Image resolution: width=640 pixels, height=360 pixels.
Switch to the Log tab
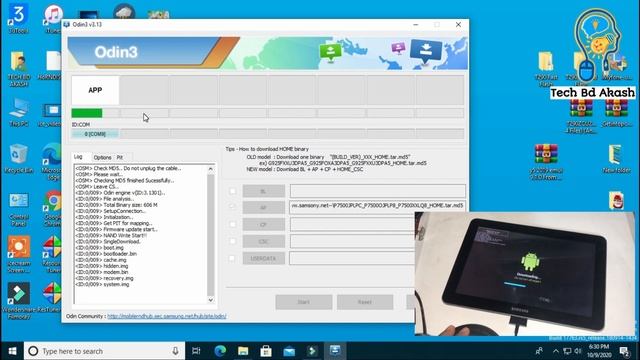78,157
